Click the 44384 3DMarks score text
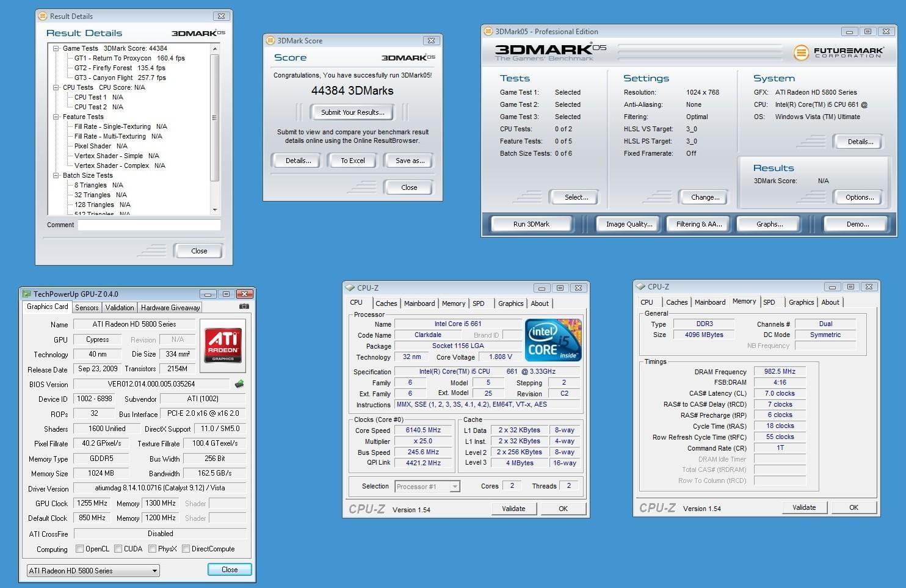The image size is (906, 588). [352, 91]
